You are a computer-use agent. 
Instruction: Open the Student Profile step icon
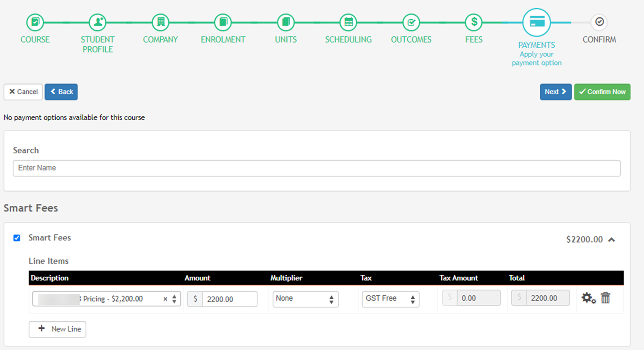(98, 22)
